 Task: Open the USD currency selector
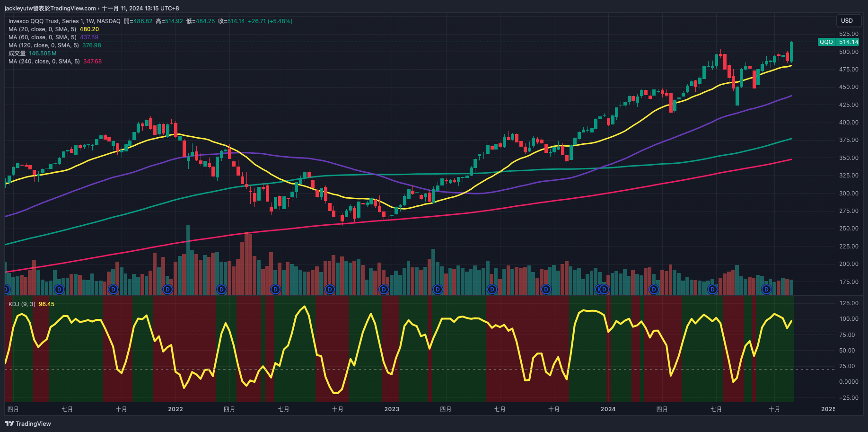[847, 21]
